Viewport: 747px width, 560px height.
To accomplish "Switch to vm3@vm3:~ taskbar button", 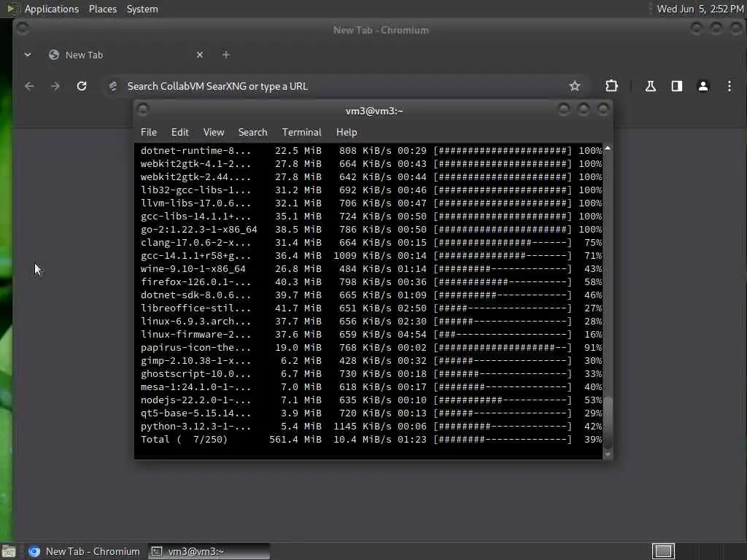I will tap(209, 551).
